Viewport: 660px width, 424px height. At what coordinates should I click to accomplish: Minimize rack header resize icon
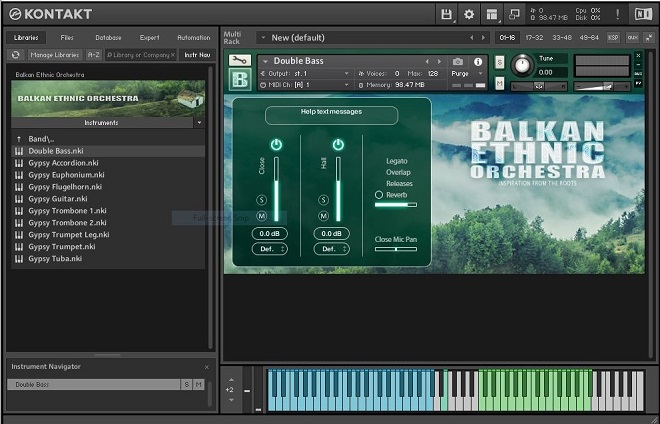pos(649,37)
